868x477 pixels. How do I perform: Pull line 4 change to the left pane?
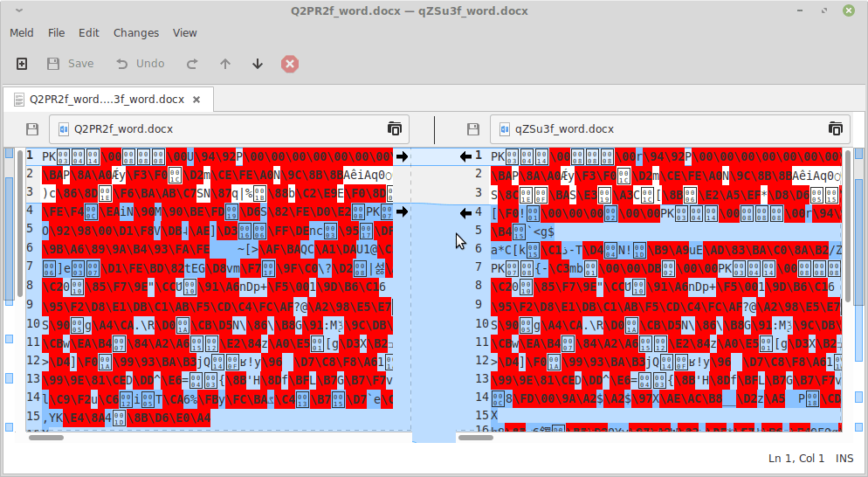tap(465, 211)
